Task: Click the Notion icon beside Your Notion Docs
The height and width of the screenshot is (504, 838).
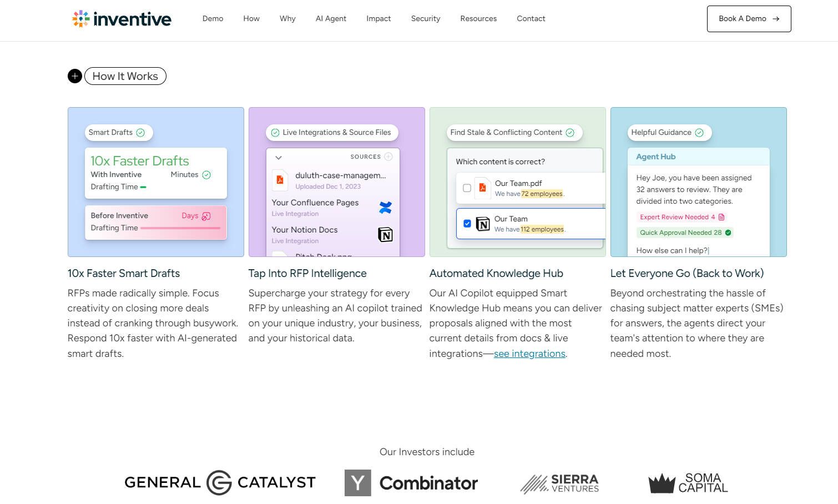Action: 385,235
